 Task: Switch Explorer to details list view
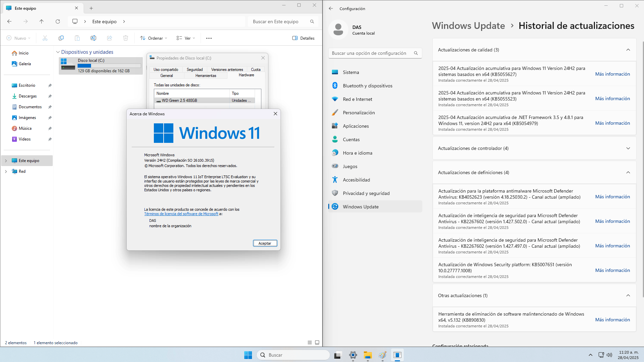310,343
